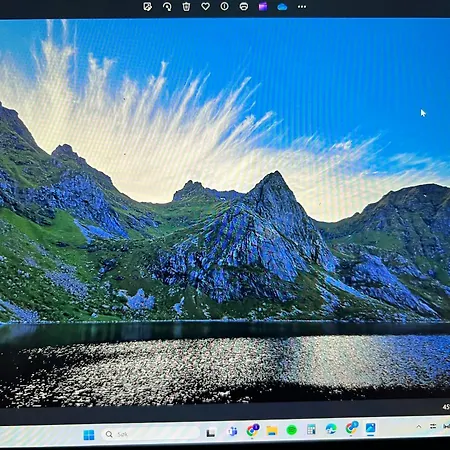Image resolution: width=450 pixels, height=450 pixels.
Task: Mark photo as favorite with heart
Action: point(205,6)
